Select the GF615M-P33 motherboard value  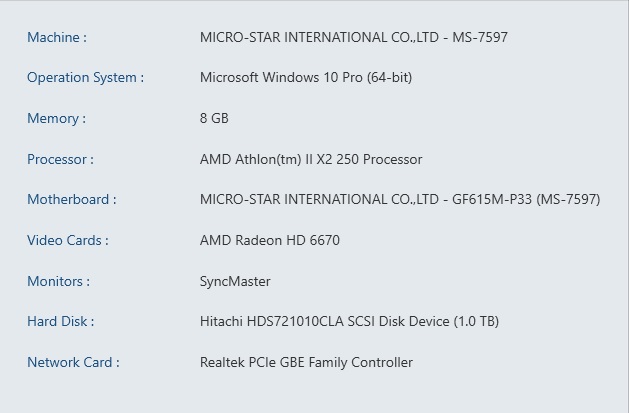pos(400,199)
